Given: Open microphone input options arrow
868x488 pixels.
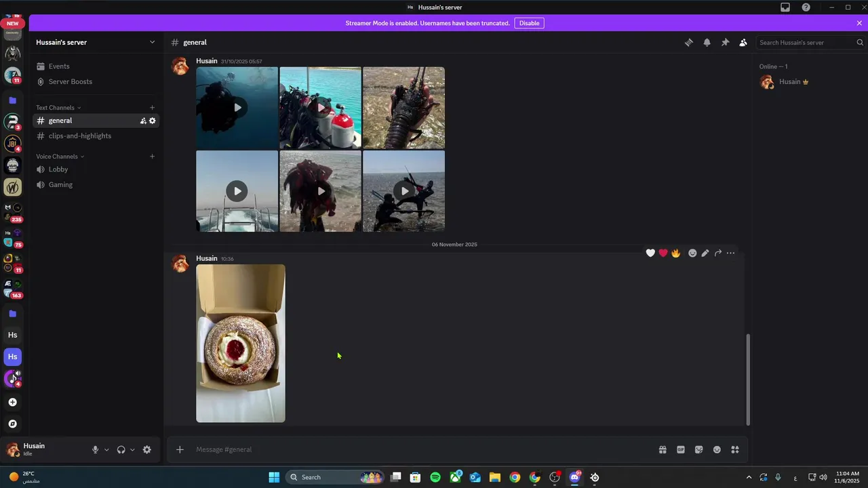Looking at the screenshot, I should tap(106, 450).
